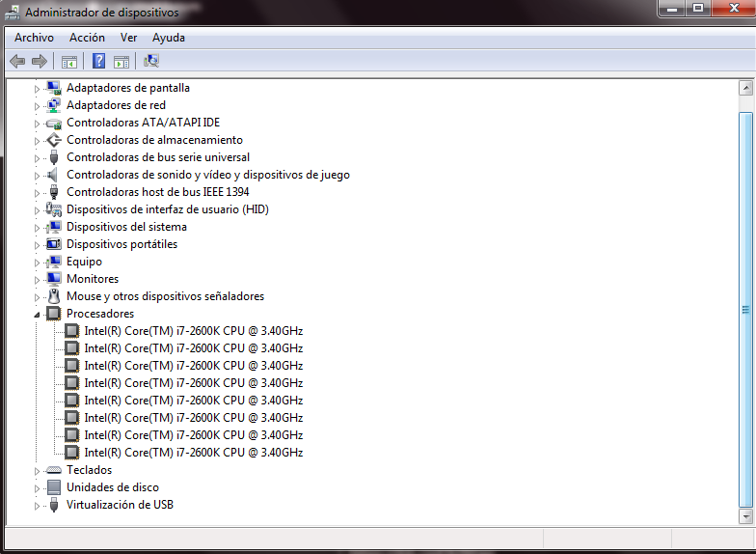Select 'Mouse y otros dispositivos señaladores' label
The image size is (756, 554).
pyautogui.click(x=165, y=296)
